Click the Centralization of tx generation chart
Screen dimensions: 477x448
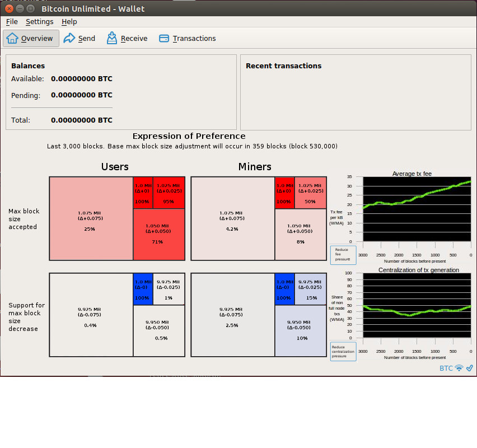tap(417, 305)
